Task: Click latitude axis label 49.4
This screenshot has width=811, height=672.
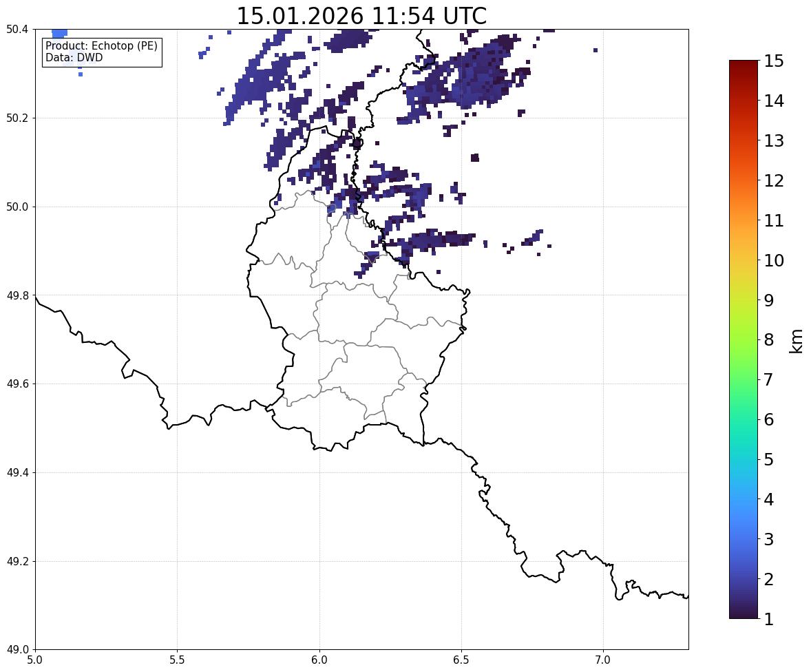Action: click(x=17, y=473)
